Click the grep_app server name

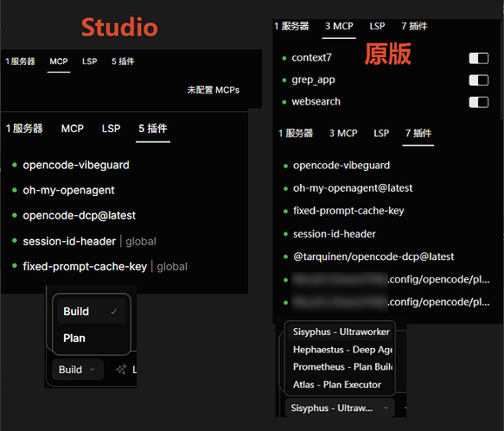[x=313, y=79]
